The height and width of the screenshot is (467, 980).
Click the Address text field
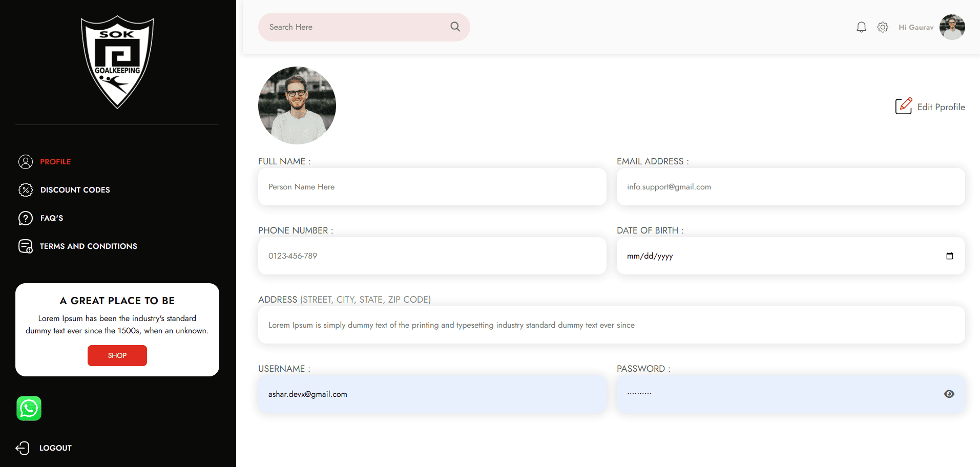[611, 325]
